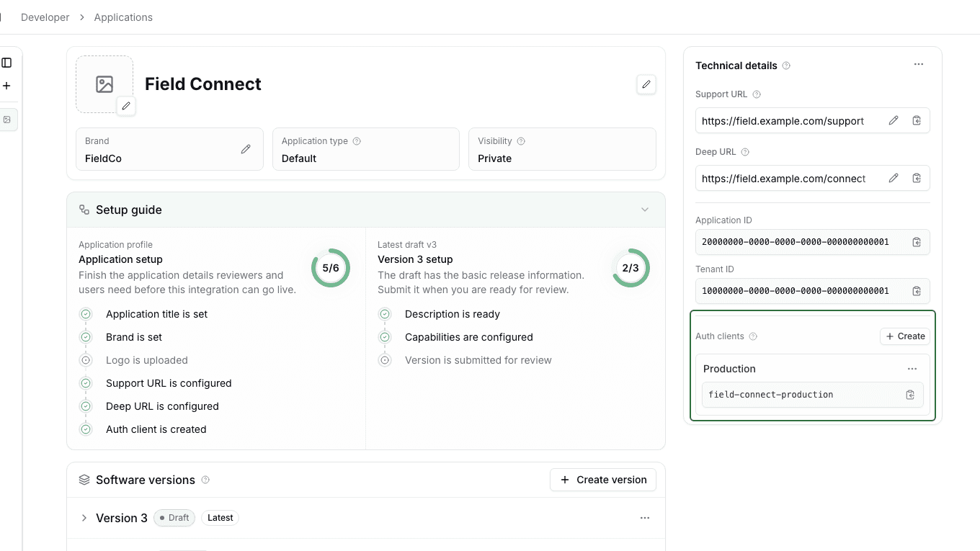This screenshot has width=980, height=551.
Task: Show help for Visibility
Action: [x=521, y=141]
